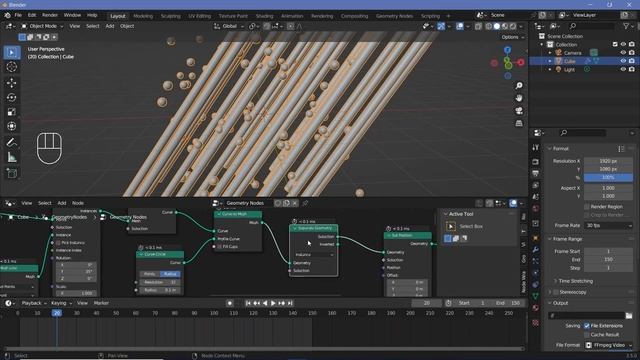Click the pan view hand icon
The width and height of the screenshot is (640, 360).
tap(519, 98)
